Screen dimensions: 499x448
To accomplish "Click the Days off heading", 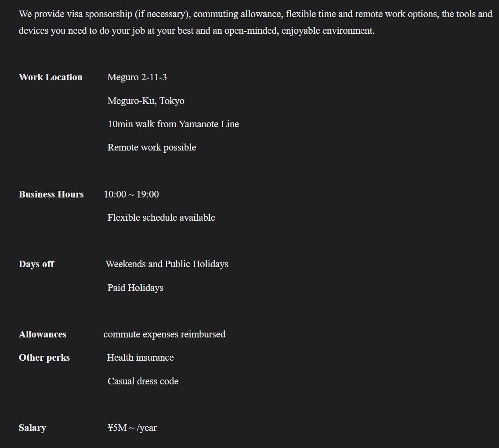I will (x=36, y=264).
